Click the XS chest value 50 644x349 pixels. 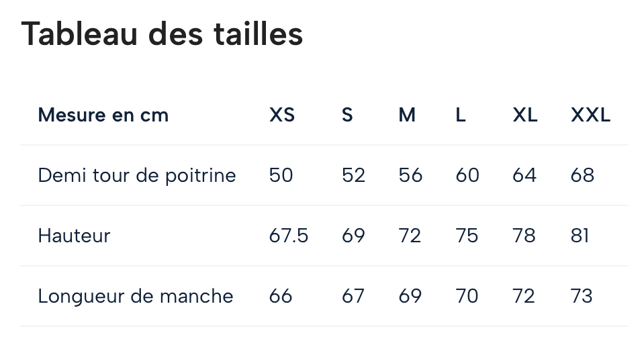(x=281, y=176)
